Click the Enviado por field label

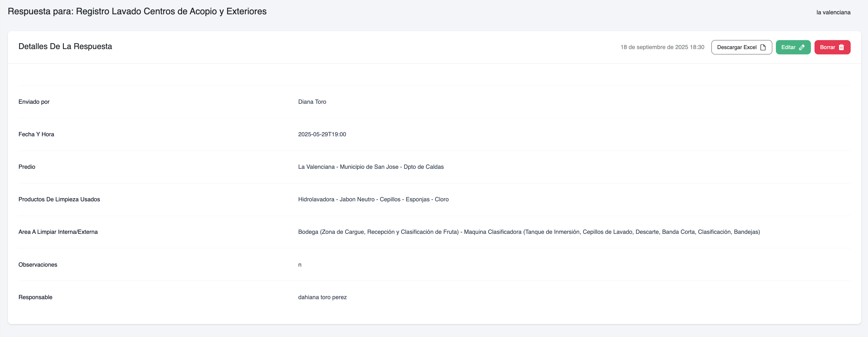(x=34, y=102)
